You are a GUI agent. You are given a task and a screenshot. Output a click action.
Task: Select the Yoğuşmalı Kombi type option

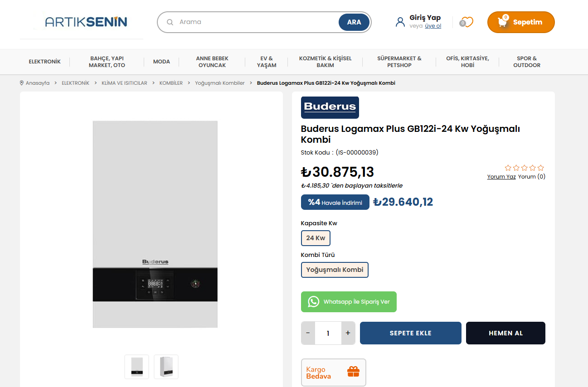click(335, 270)
